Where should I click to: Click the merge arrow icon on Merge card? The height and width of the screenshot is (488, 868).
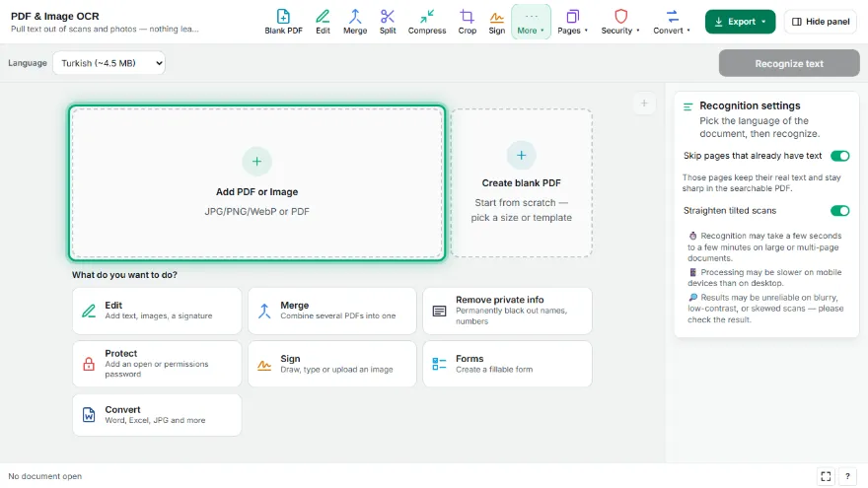[x=264, y=311]
